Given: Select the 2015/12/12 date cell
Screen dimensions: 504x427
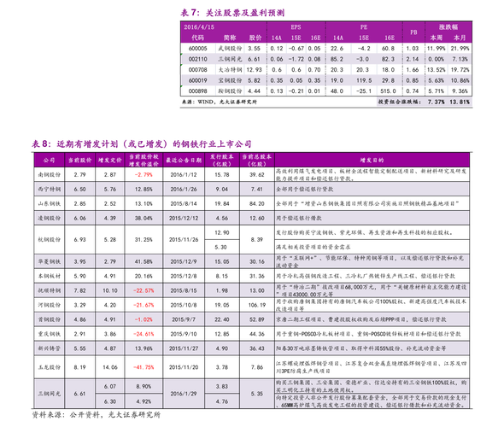Looking at the screenshot, I should [184, 218].
